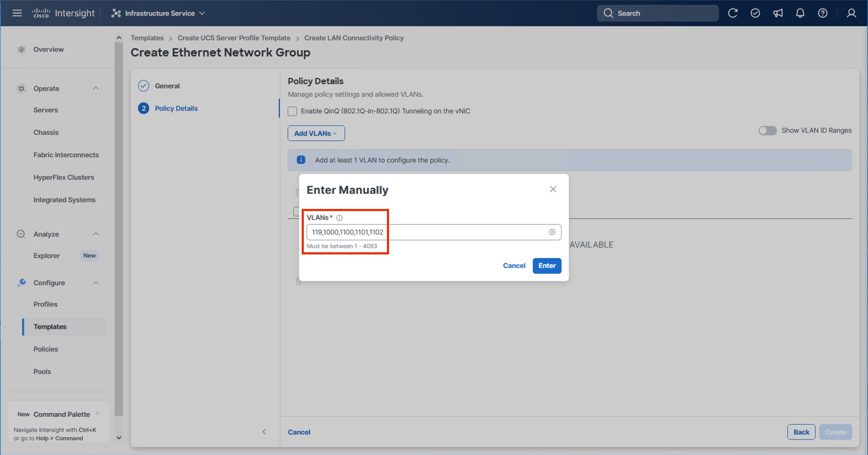868x455 pixels.
Task: Click Enter button in dialog
Action: [547, 266]
